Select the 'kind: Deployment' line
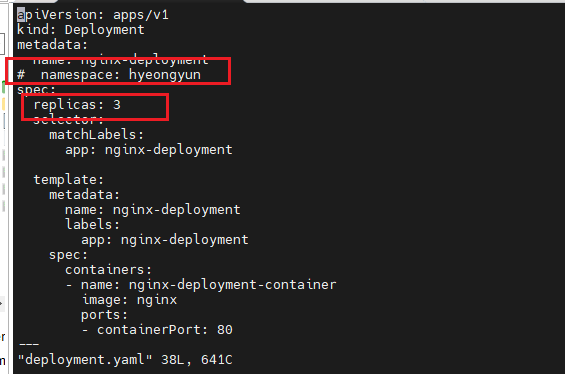 tap(81, 30)
